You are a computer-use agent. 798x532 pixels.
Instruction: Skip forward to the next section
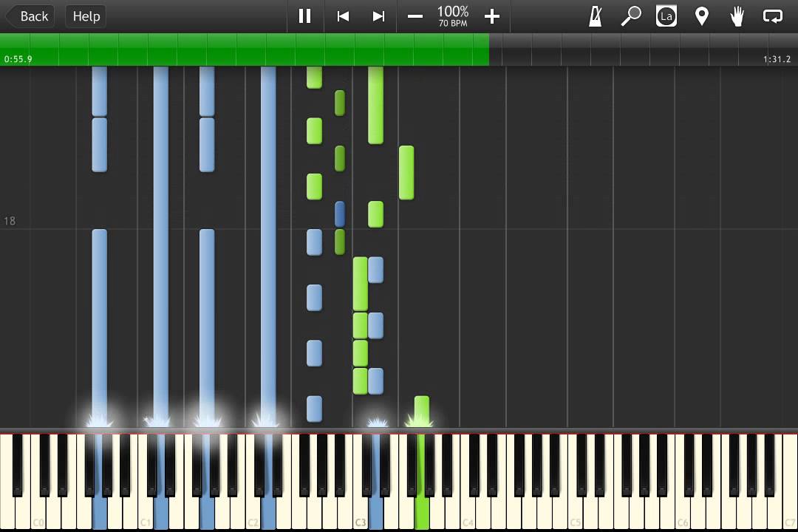pyautogui.click(x=378, y=16)
